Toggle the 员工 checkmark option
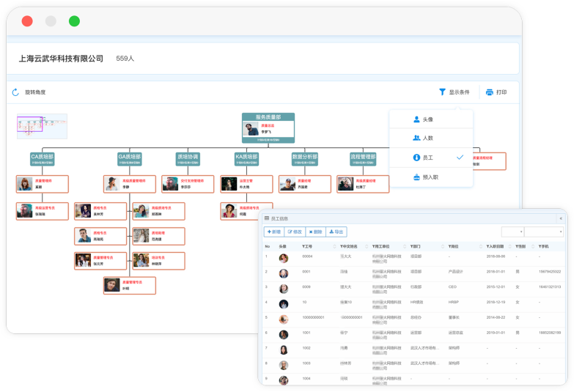 click(459, 158)
